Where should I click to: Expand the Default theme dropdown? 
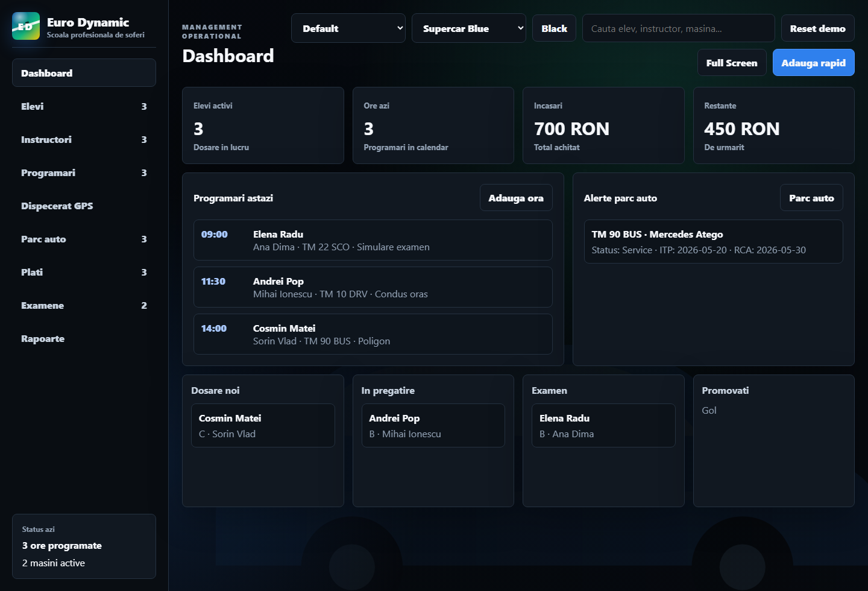348,28
